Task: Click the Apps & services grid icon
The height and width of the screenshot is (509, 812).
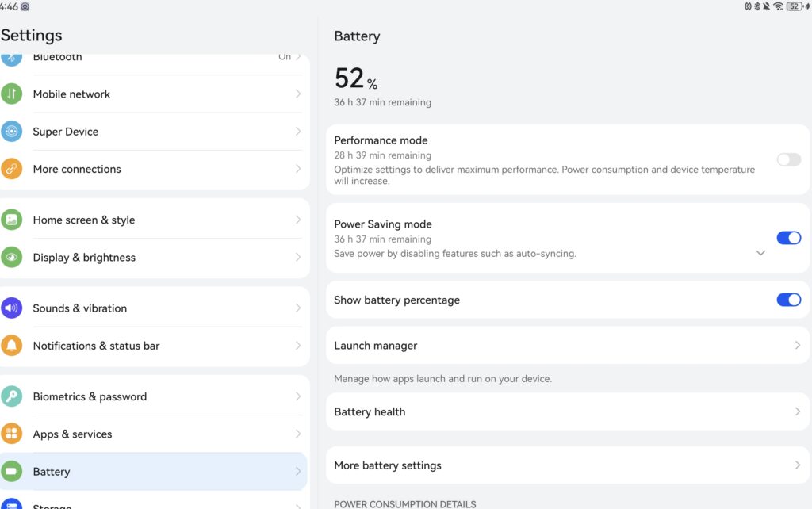Action: click(11, 434)
